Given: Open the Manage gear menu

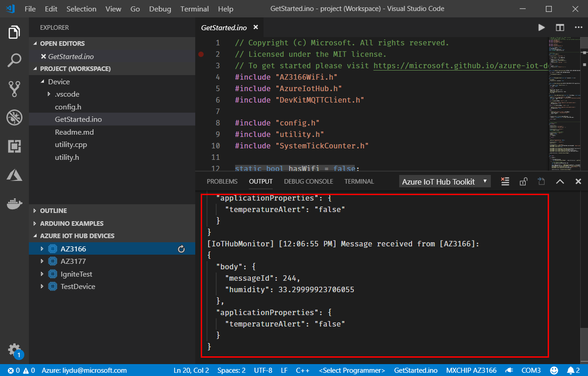Looking at the screenshot, I should [x=14, y=349].
